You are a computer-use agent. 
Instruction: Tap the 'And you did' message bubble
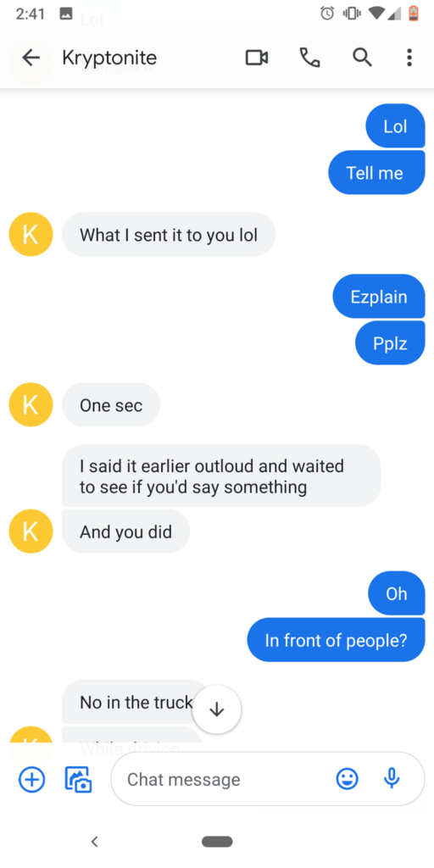click(x=125, y=531)
